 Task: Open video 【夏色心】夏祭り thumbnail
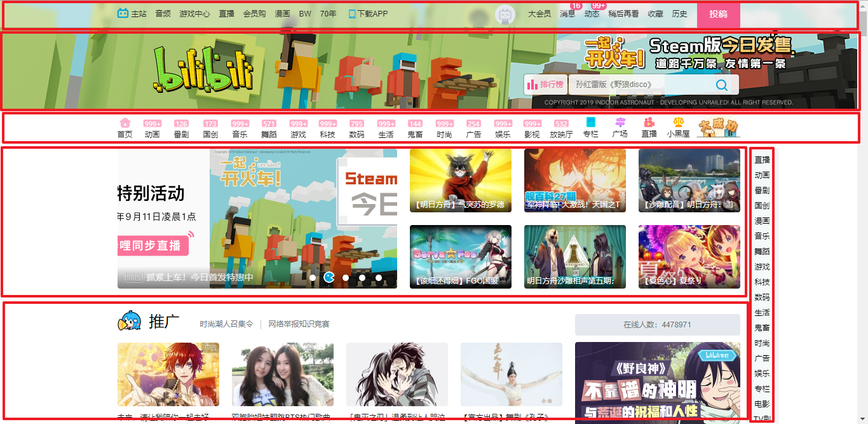click(689, 257)
